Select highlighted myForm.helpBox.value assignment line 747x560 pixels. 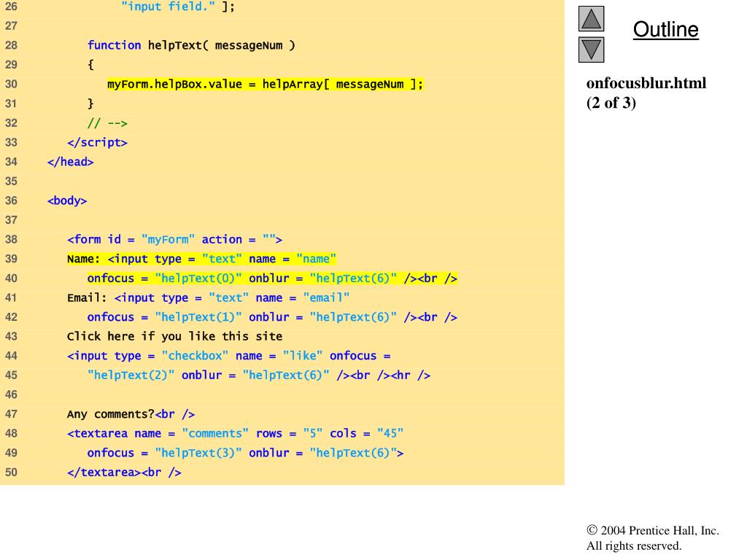click(265, 85)
